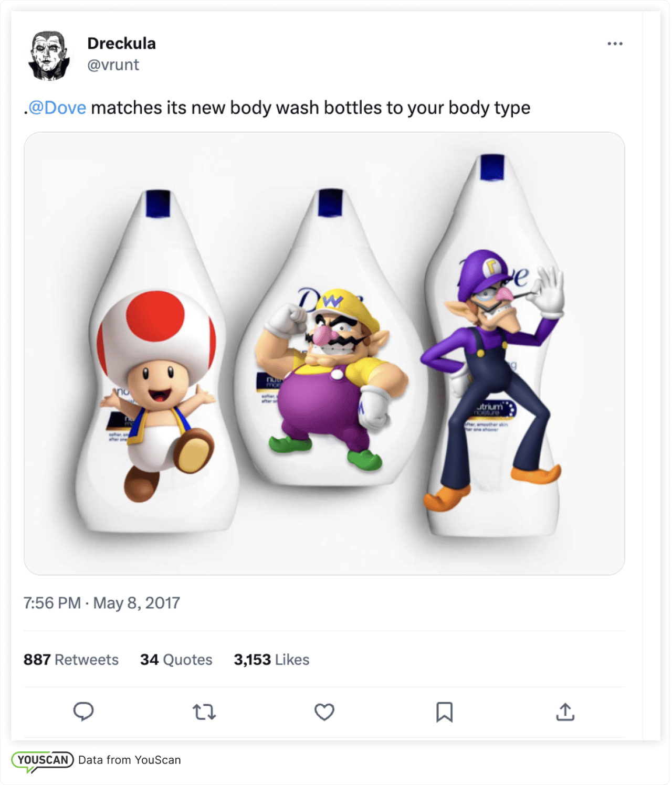Open the reply composer via the comment icon
Screen dimensions: 672x785
(83, 713)
